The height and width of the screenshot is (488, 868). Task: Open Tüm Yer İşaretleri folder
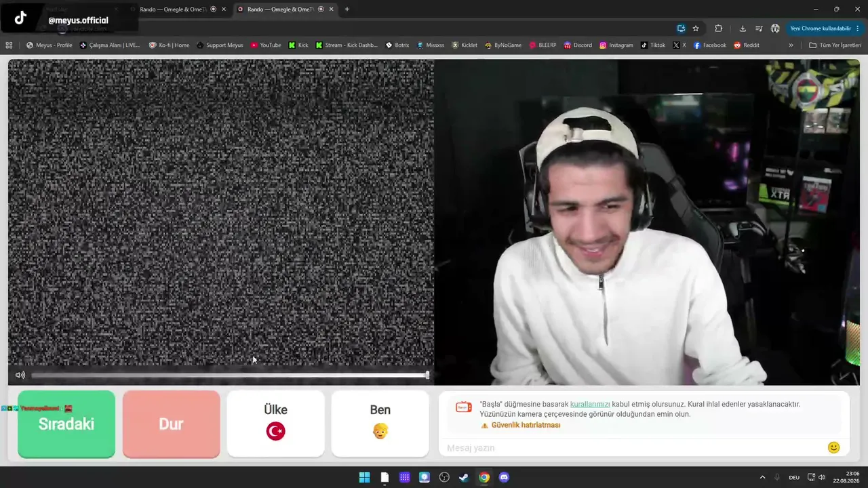[835, 45]
